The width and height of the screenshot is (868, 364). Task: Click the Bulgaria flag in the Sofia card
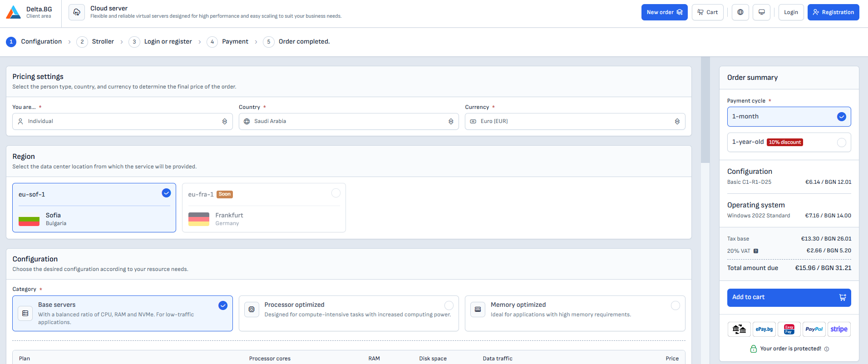(29, 219)
